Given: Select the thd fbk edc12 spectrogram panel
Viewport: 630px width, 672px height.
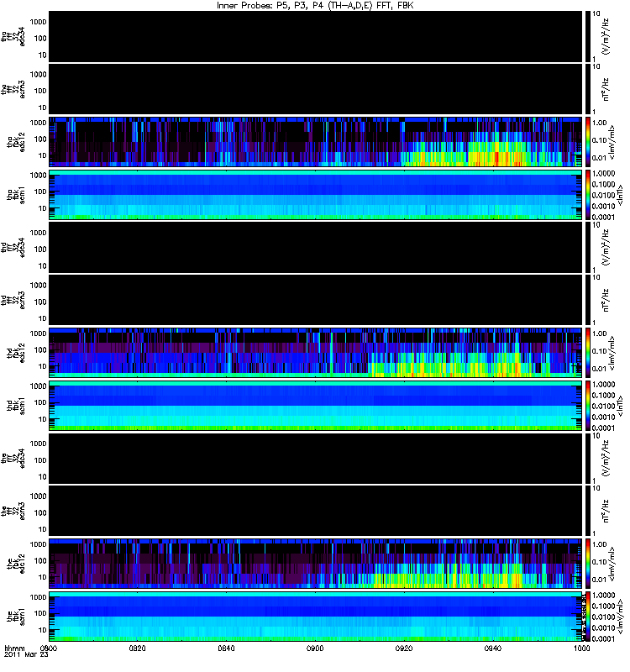Looking at the screenshot, I should coord(316,352).
